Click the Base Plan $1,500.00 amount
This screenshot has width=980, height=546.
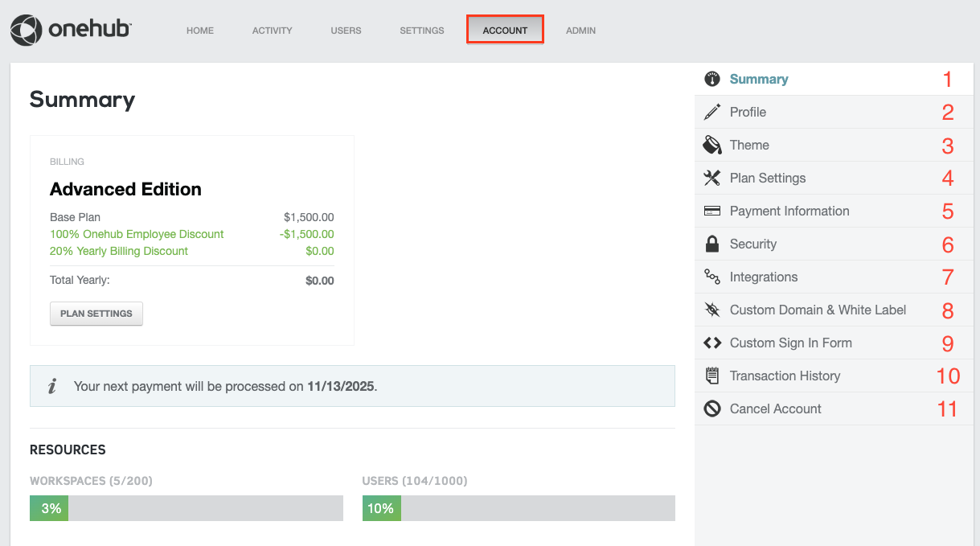309,217
